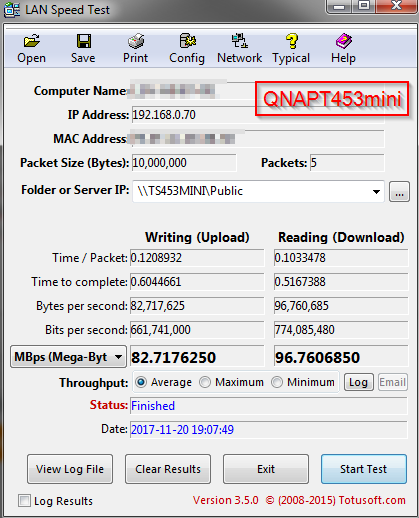The height and width of the screenshot is (518, 419).
Task: Click Clear Results button
Action: (x=168, y=469)
